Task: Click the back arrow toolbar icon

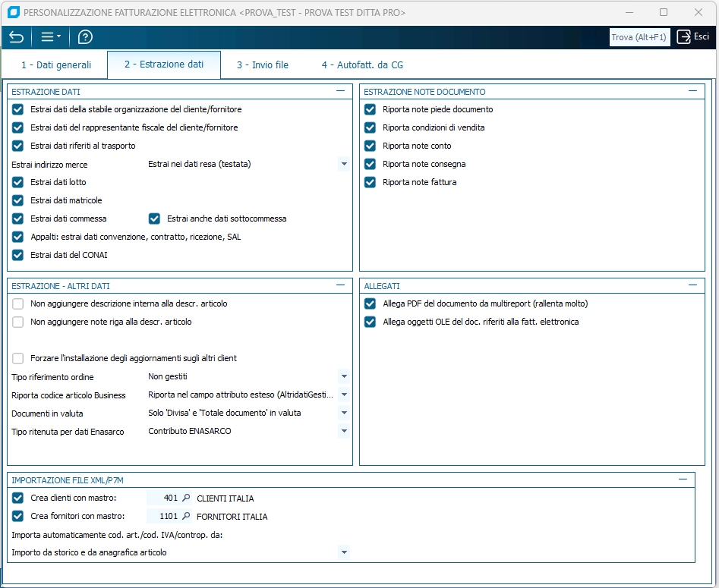Action: (17, 37)
